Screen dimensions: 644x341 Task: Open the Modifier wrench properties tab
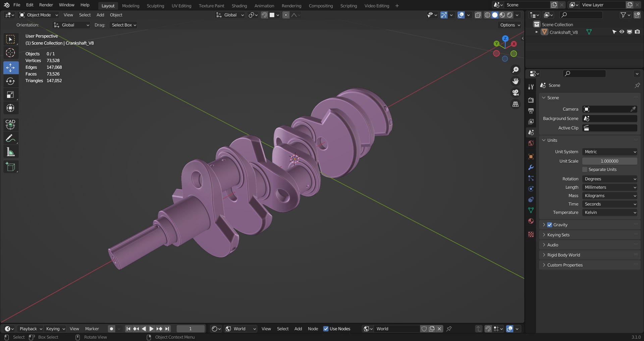click(x=531, y=167)
